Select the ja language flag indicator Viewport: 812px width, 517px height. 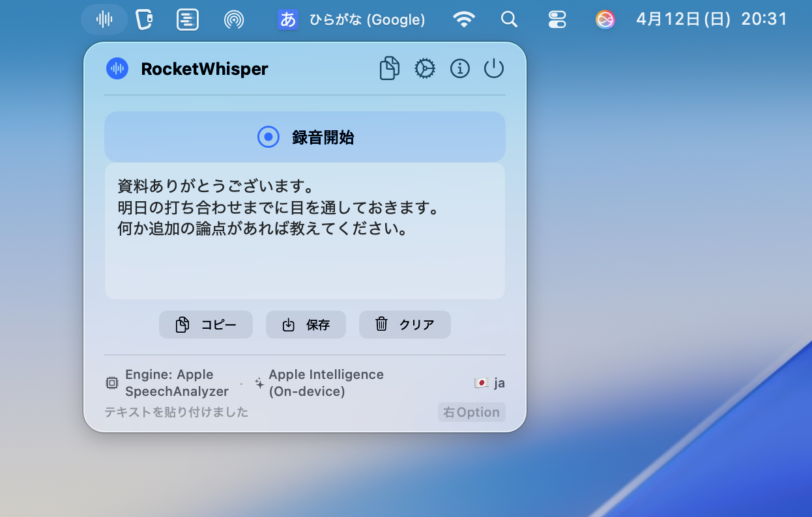click(489, 383)
